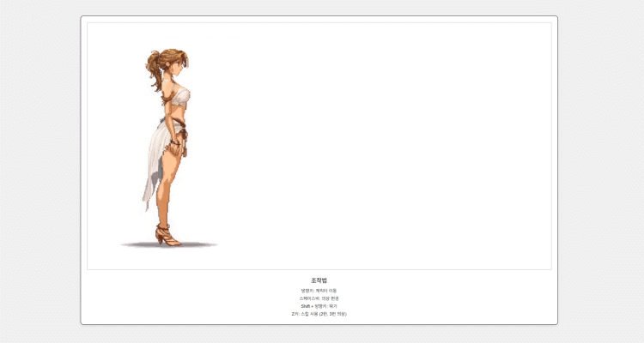Click the Z키: 스킬 사용 instruction line
This screenshot has width=644, height=343.
[x=319, y=314]
